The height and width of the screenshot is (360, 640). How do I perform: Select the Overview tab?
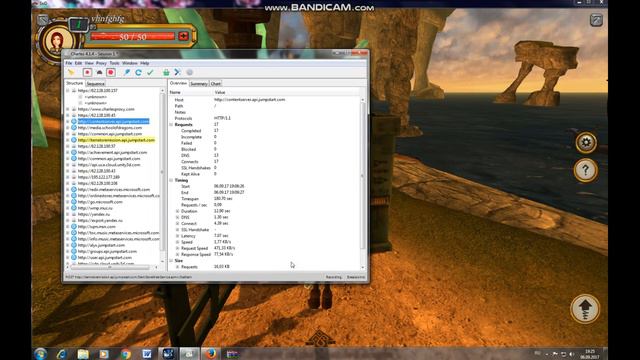(178, 83)
